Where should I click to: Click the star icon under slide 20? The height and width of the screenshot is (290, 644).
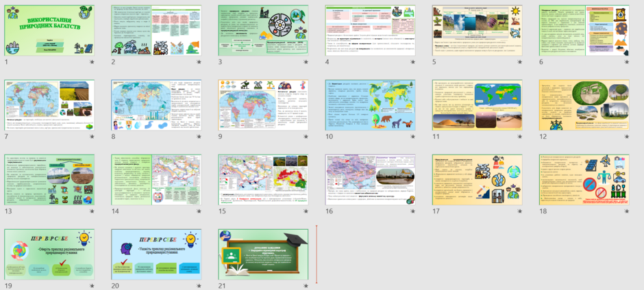click(x=199, y=286)
